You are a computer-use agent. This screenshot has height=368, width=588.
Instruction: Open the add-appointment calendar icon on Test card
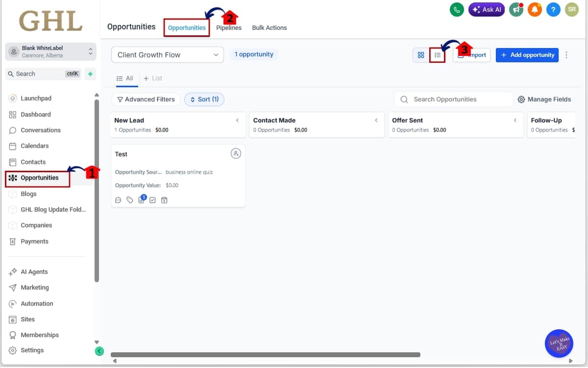[x=164, y=200]
